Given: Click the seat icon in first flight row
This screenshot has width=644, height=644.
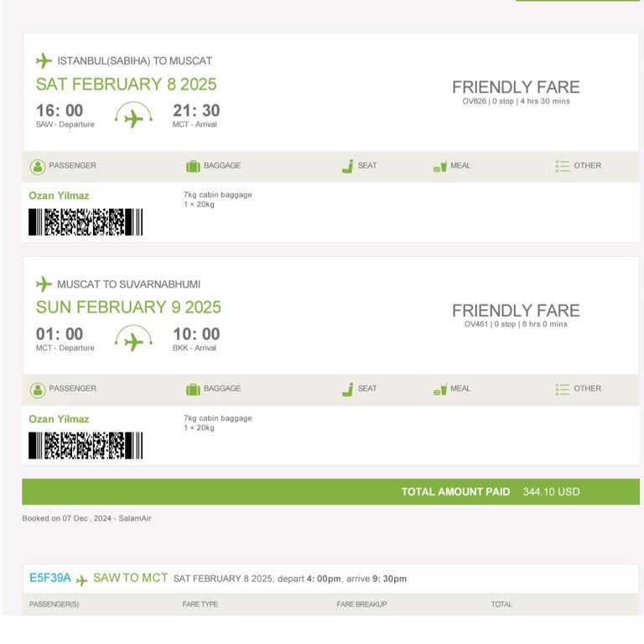Looking at the screenshot, I should click(x=347, y=166).
